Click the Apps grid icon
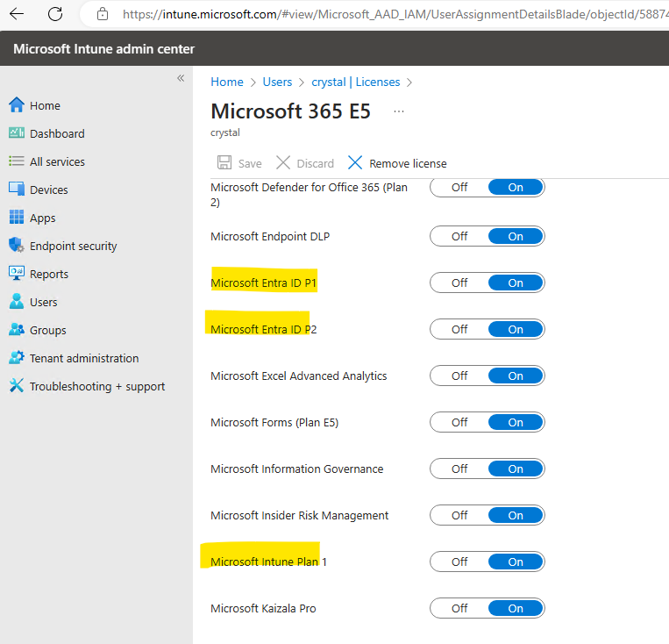Screen dimensions: 669x644 point(17,217)
